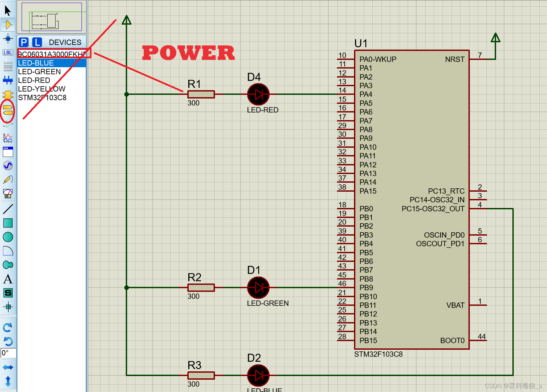Image resolution: width=547 pixels, height=392 pixels.
Task: Select LED-RED in the device list
Action: (x=52, y=80)
